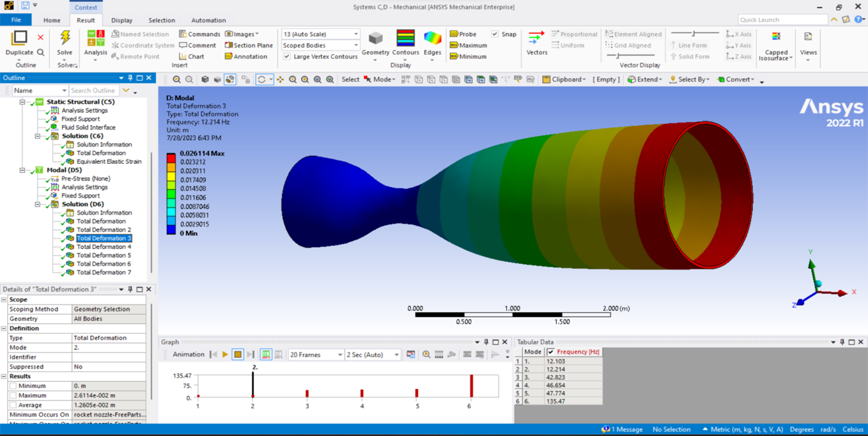Collapse the Solution (D6) tree node
The height and width of the screenshot is (436, 868).
point(38,204)
